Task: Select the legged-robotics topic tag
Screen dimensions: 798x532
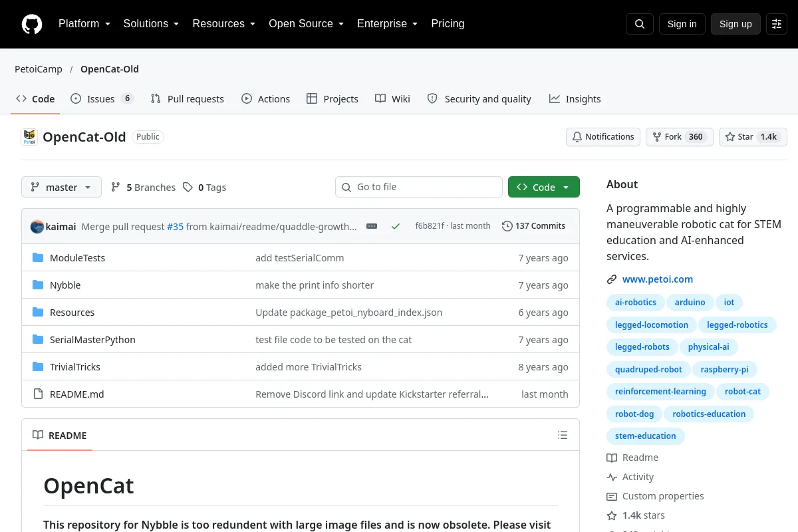Action: tap(737, 325)
